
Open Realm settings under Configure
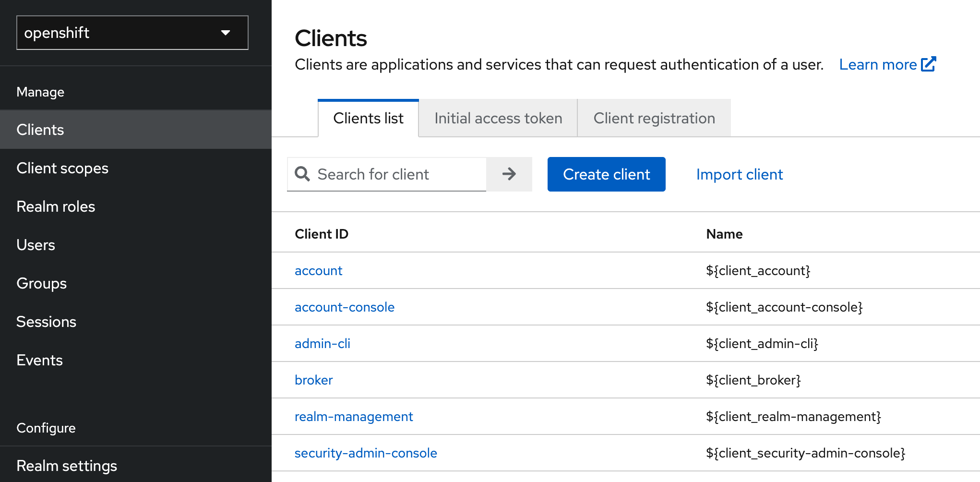[67, 465]
